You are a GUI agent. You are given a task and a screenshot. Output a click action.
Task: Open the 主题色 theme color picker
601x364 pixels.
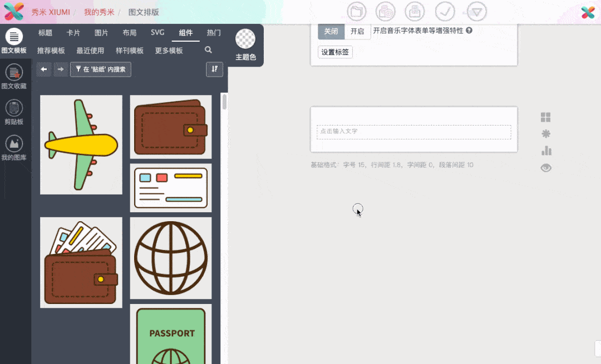[245, 44]
